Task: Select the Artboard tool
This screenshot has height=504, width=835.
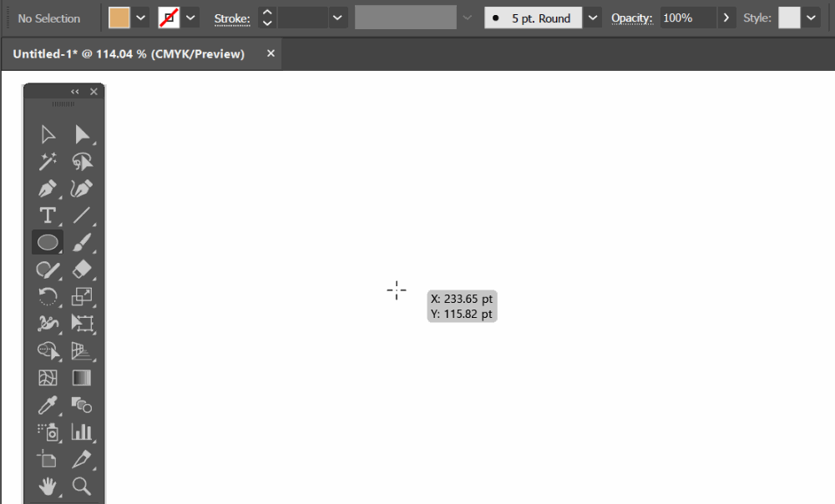Action: (47, 459)
